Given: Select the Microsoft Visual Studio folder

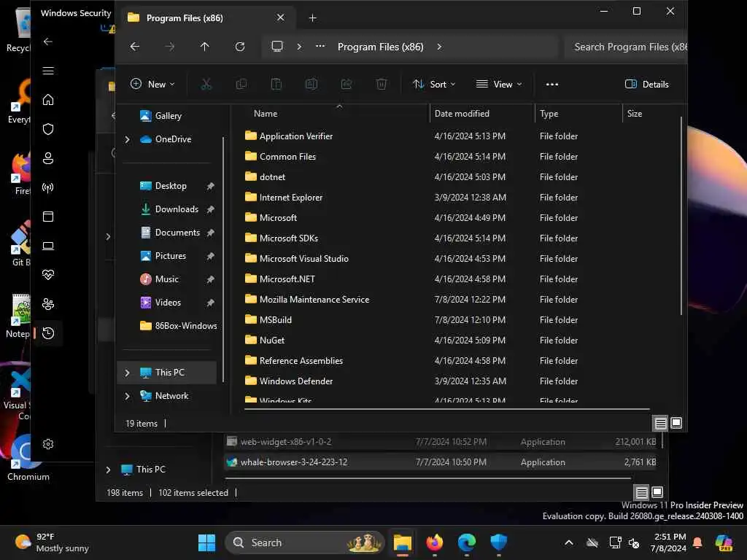Looking at the screenshot, I should 303,259.
